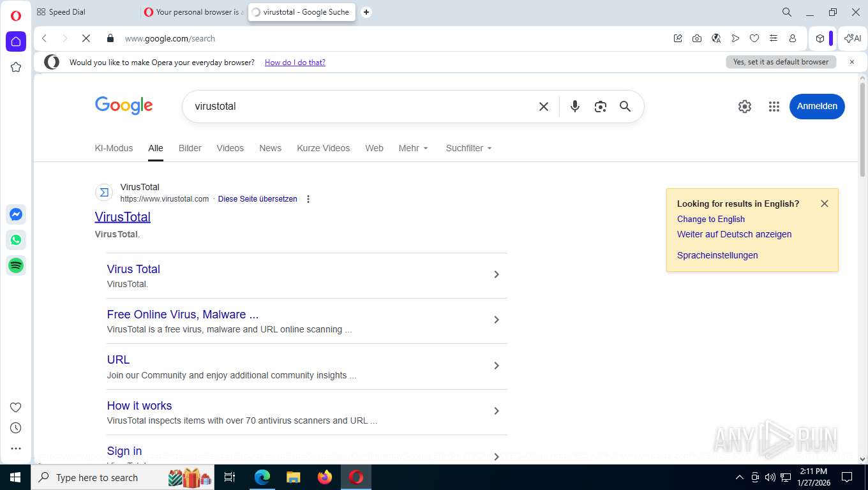Click Weiter auf Deutsch anzeigen

point(734,234)
